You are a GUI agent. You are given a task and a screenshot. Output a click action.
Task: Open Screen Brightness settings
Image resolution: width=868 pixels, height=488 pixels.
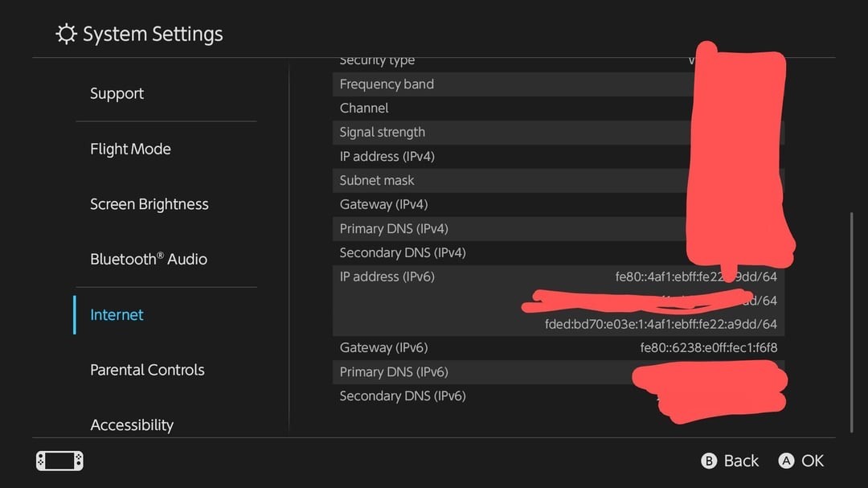149,204
